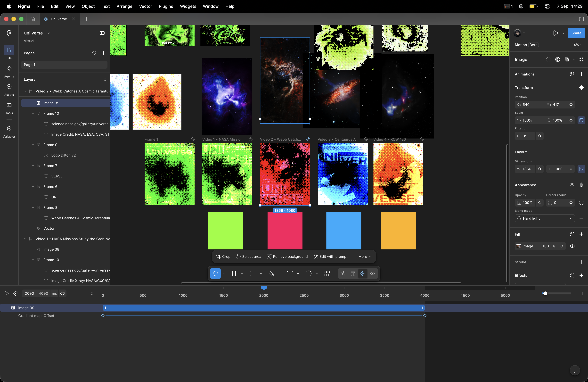Select the Move tool in the bottom toolbar
The height and width of the screenshot is (382, 588).
click(x=215, y=274)
